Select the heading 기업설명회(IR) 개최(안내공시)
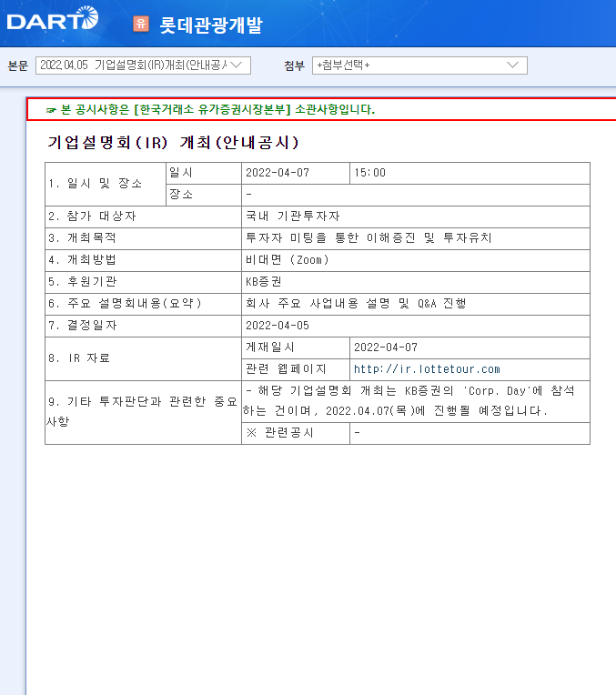 click(x=174, y=142)
